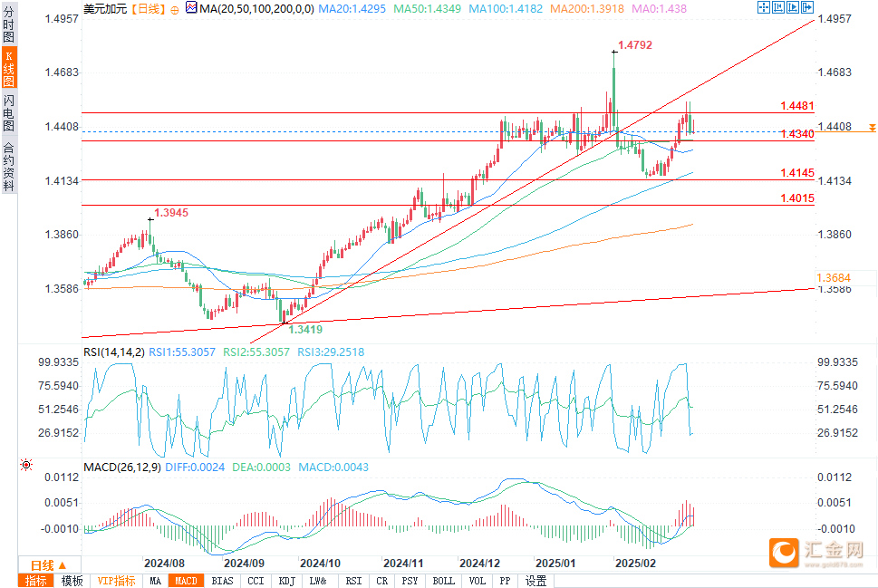Click the 1.4340 level label
This screenshot has width=878, height=588.
coord(797,134)
